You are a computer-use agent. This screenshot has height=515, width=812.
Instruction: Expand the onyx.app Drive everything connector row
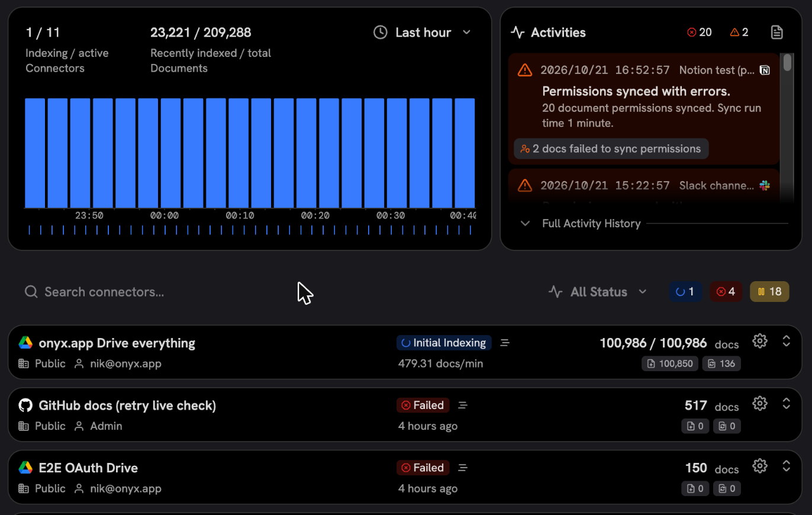coord(787,341)
